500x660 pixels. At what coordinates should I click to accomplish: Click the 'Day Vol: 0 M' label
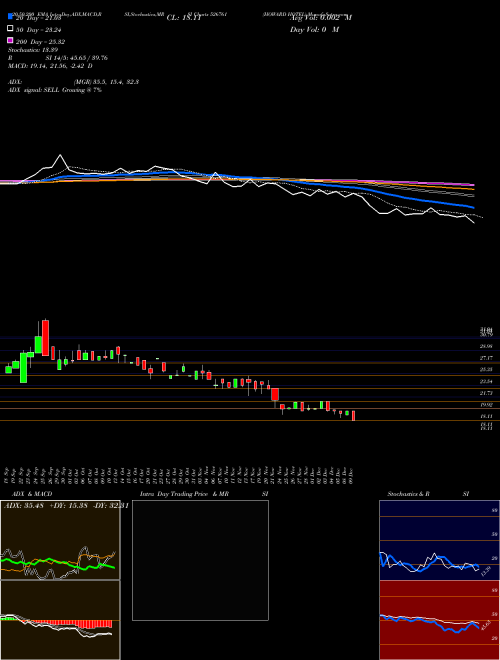314,30
